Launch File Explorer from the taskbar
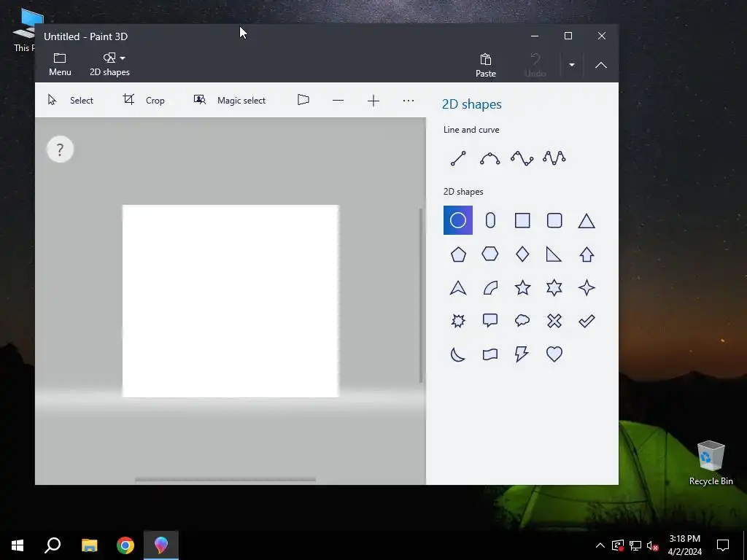This screenshot has height=560, width=747. click(89, 545)
